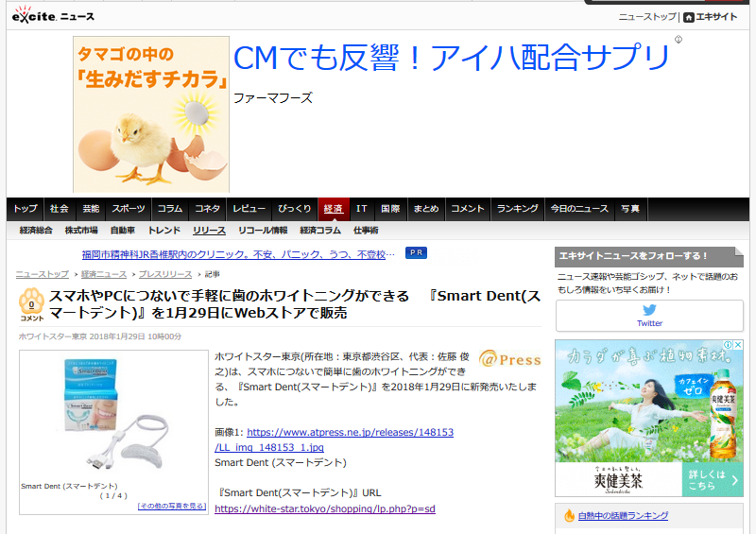The image size is (756, 534).
Task: Click the @Press logo
Action: 510,359
